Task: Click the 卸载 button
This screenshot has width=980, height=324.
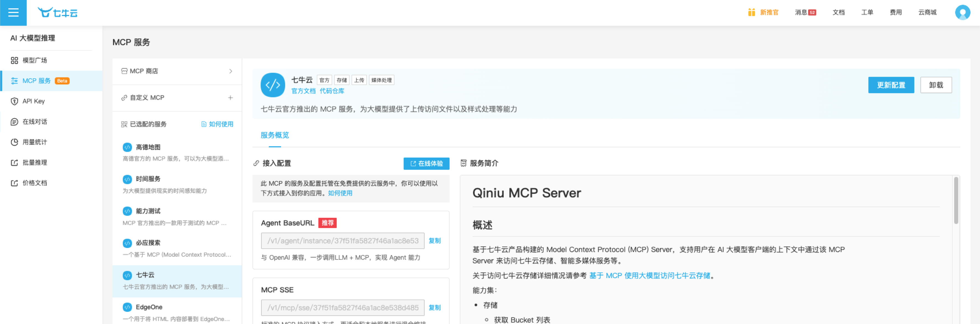Action: [936, 85]
